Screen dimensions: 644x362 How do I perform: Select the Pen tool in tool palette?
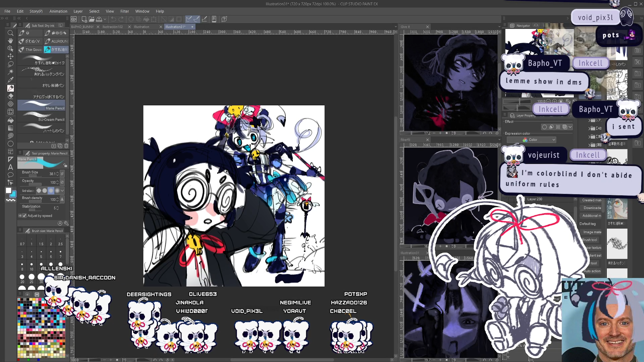(x=10, y=88)
